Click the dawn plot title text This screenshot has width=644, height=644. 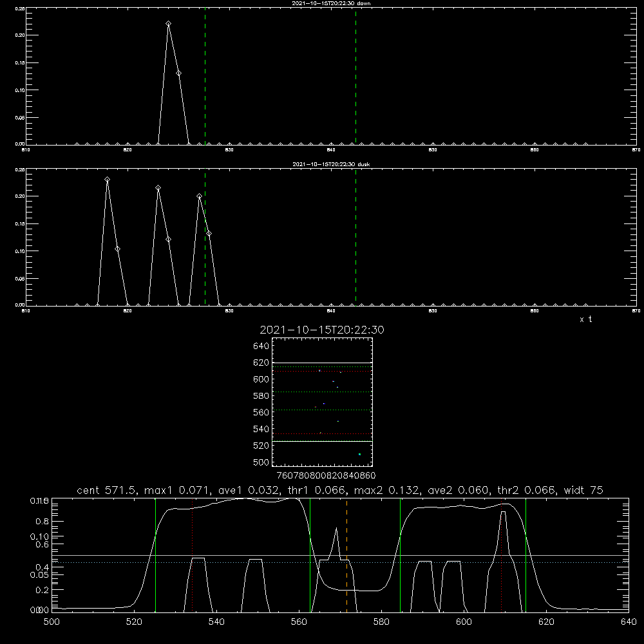[x=332, y=3]
